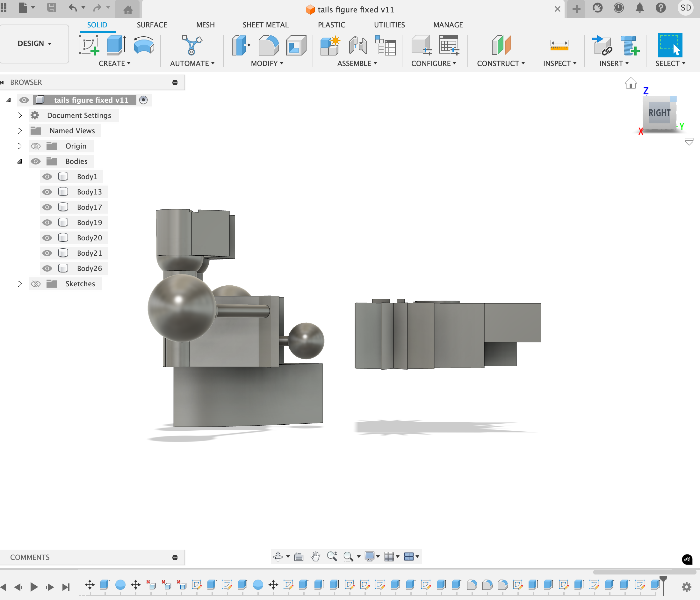The image size is (700, 600).
Task: Select the Fillet tool in Modify
Action: [268, 45]
